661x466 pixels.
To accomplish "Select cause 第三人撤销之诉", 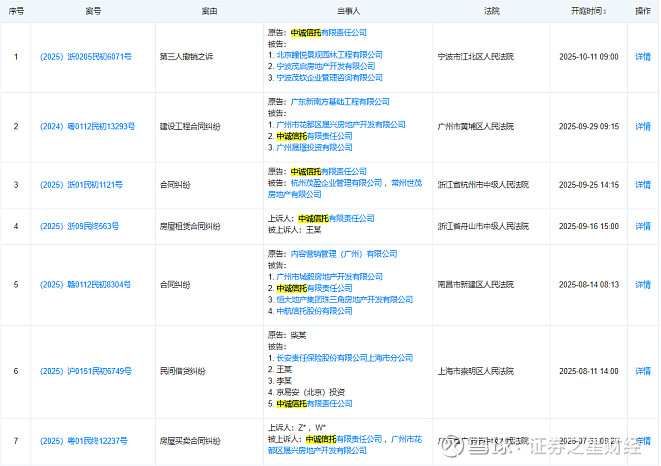I will (186, 57).
